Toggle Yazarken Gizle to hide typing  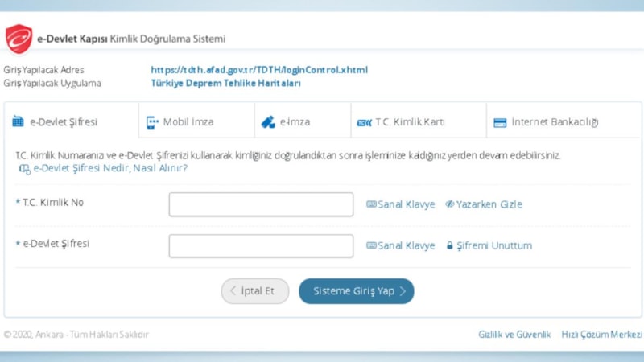(483, 204)
